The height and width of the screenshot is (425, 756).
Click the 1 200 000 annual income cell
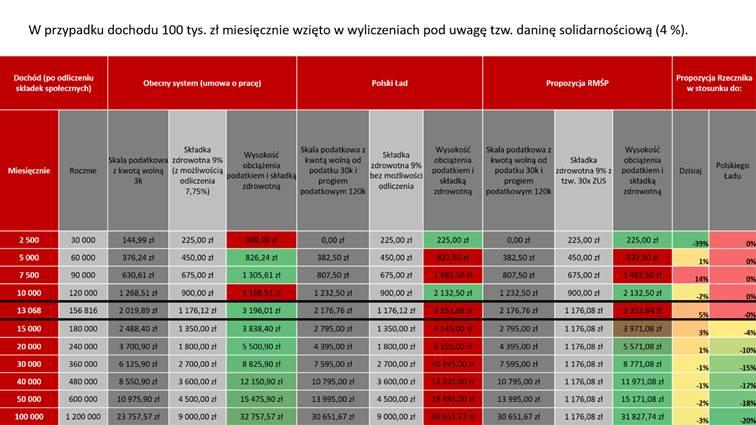point(82,415)
